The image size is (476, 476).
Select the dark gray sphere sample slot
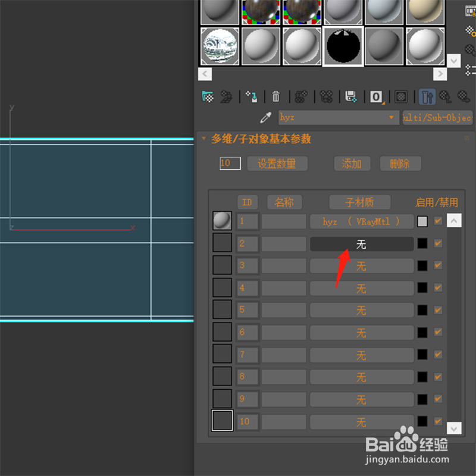pos(384,46)
